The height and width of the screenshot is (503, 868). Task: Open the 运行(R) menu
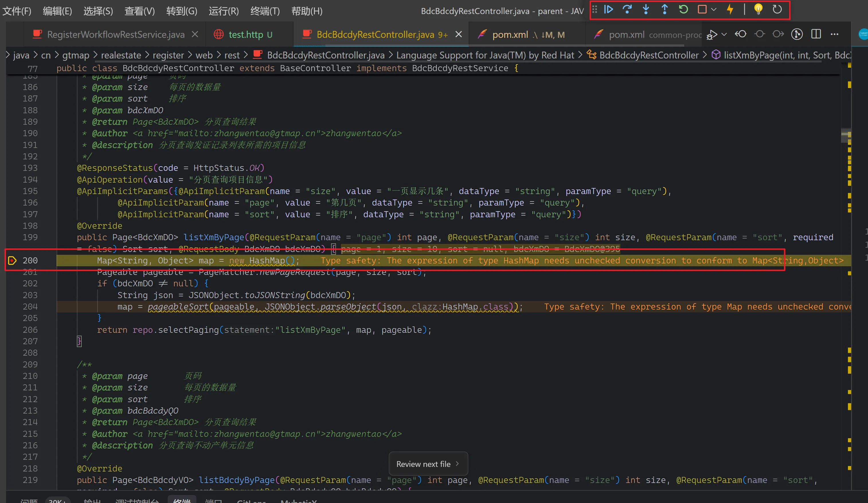coord(224,11)
